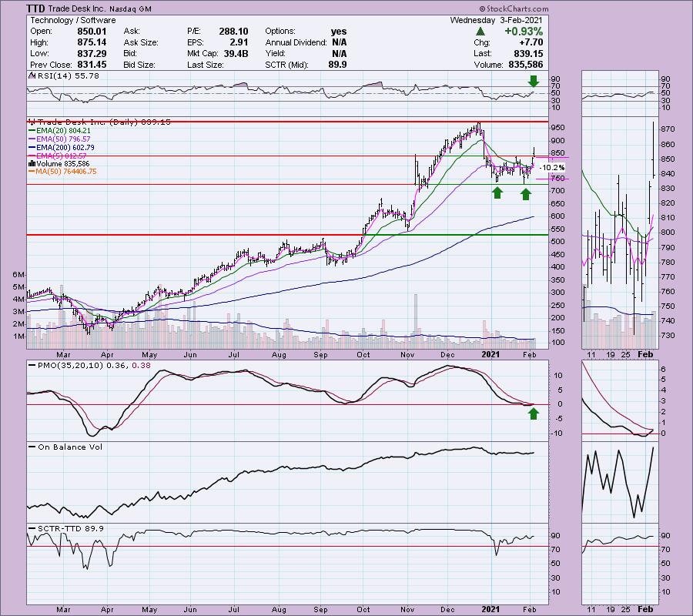The height and width of the screenshot is (616, 693).
Task: Click the 'Yield:' label
Action: 275,53
